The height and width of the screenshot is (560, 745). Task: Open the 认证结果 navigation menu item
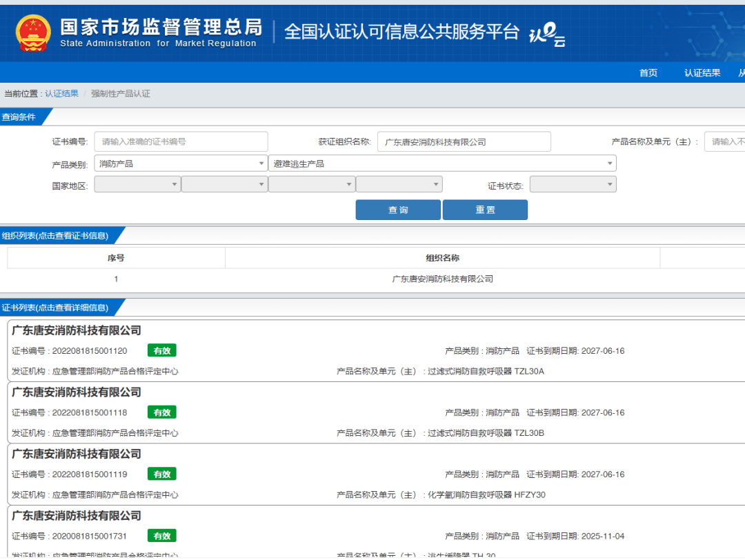click(x=702, y=73)
